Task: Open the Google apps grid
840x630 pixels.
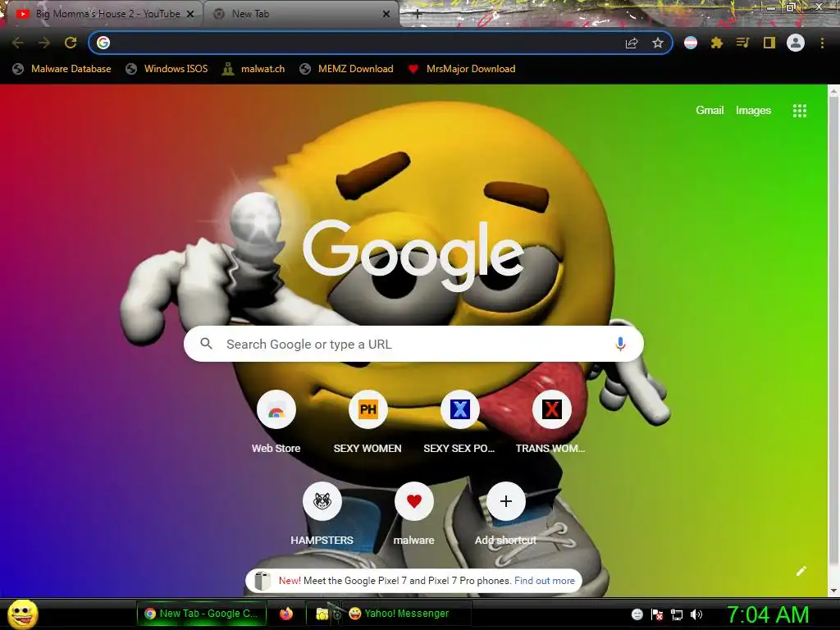Action: coord(799,111)
